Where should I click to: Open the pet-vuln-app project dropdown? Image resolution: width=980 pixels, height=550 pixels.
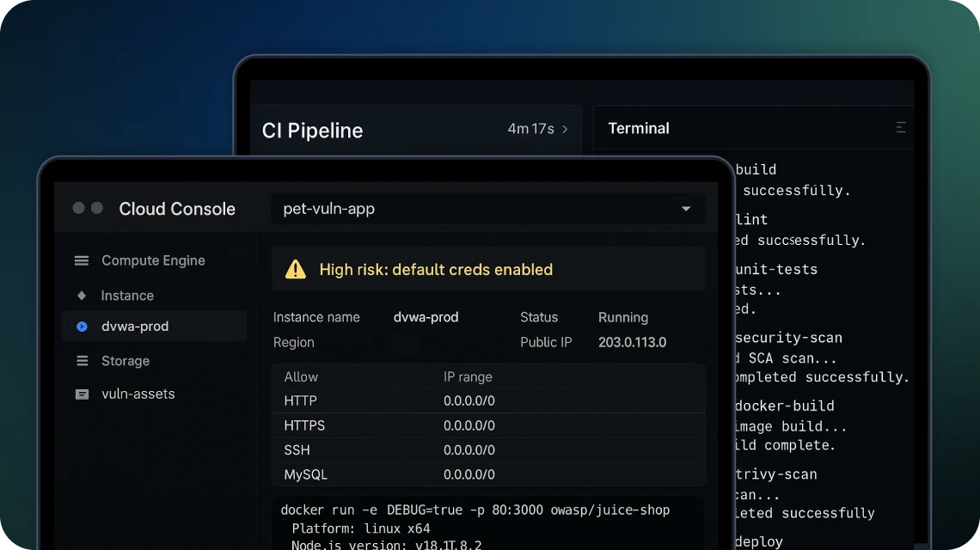(x=487, y=209)
